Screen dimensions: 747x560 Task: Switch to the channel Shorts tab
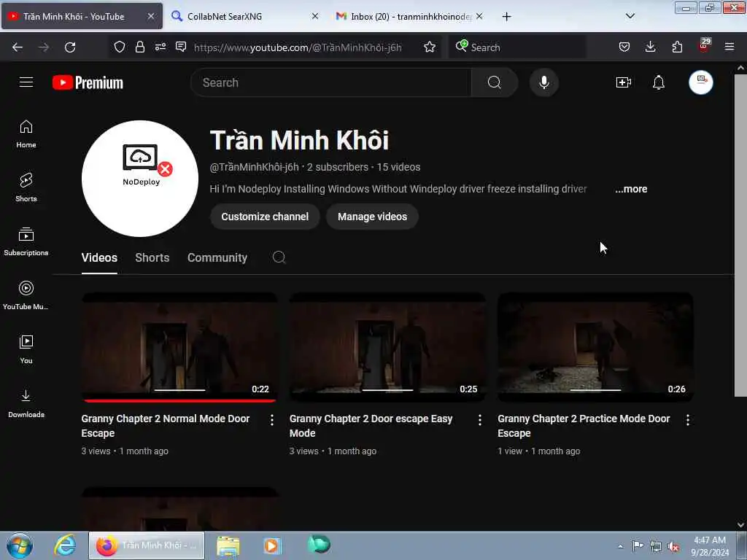pyautogui.click(x=152, y=257)
